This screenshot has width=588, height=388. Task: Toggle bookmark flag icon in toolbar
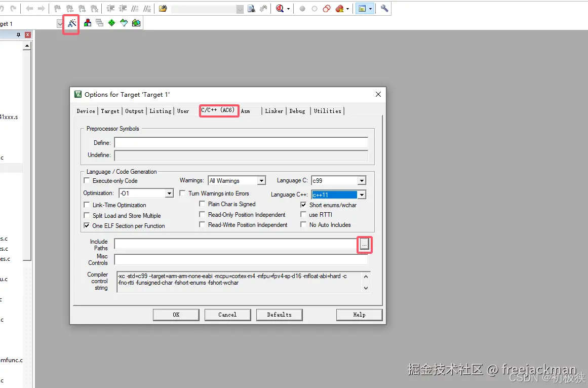[x=57, y=8]
